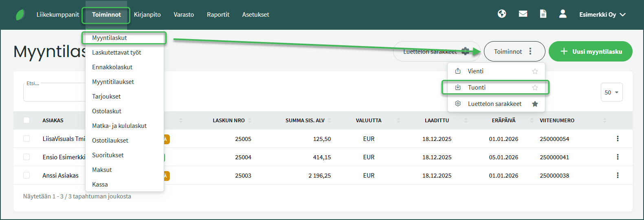Sort the table by Laskun nro column
This screenshot has width=644, height=220.
coord(229,121)
